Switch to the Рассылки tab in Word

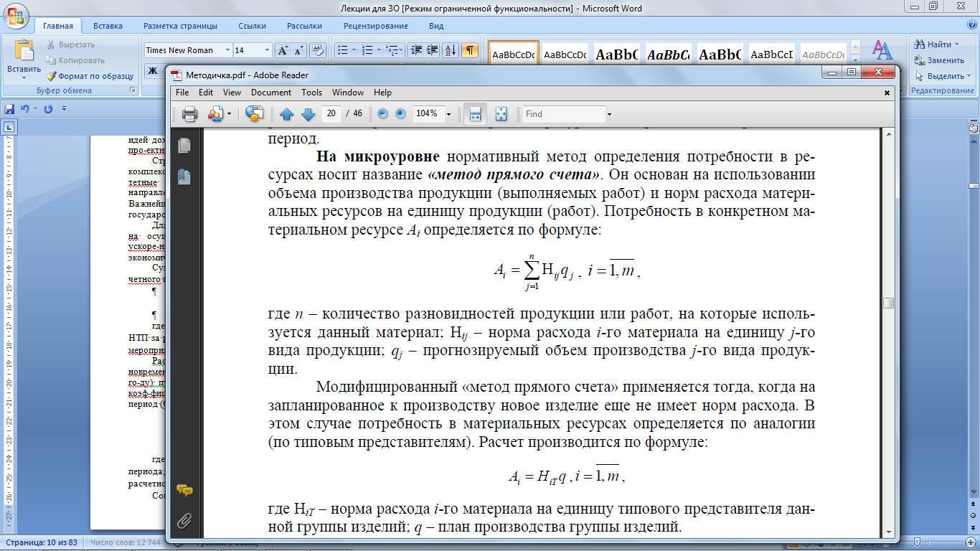click(x=304, y=26)
